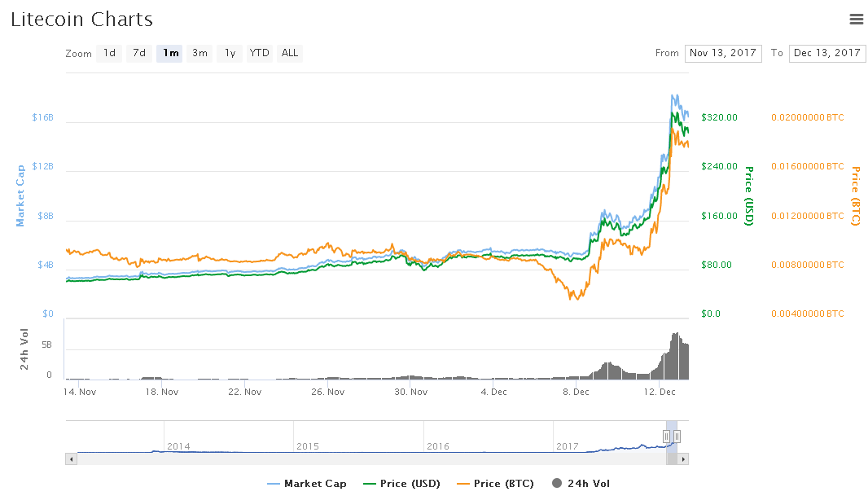The width and height of the screenshot is (868, 496).
Task: Click the $80.00 price axis label
Action: pyautogui.click(x=717, y=265)
